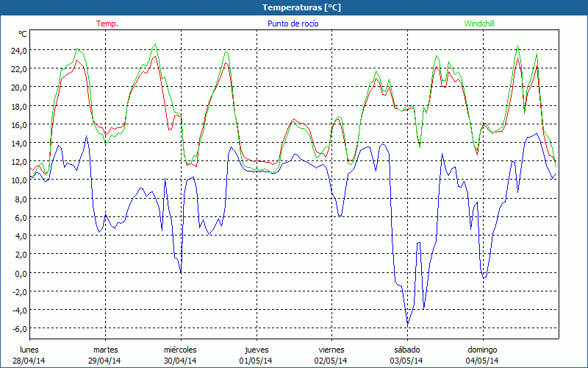Select the viernes 02/05/14 date label

[331, 355]
